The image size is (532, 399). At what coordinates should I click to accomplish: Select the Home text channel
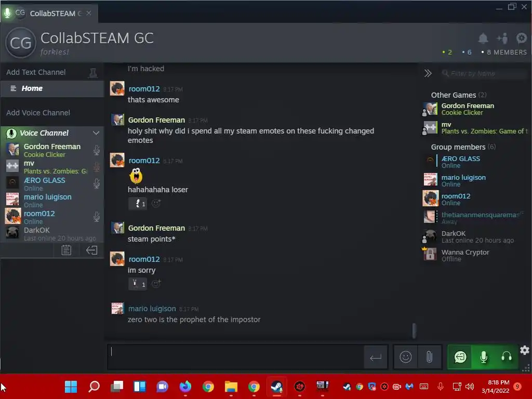click(52, 88)
